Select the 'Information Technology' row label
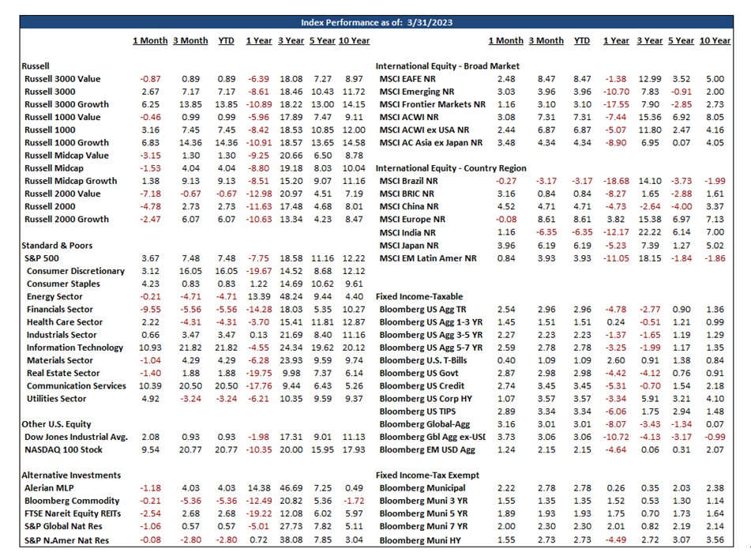Screen dimensions: 751x560 tap(75, 348)
